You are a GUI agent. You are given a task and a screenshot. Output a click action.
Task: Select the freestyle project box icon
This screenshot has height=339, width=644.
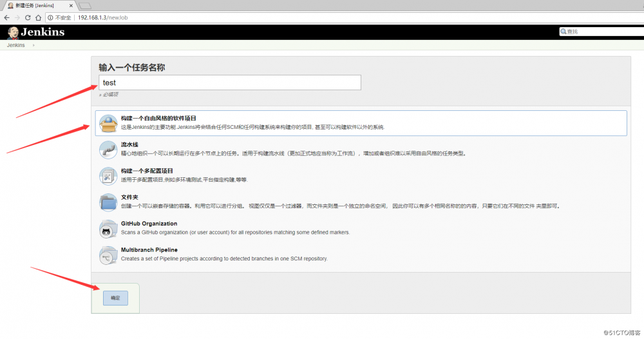coord(108,123)
